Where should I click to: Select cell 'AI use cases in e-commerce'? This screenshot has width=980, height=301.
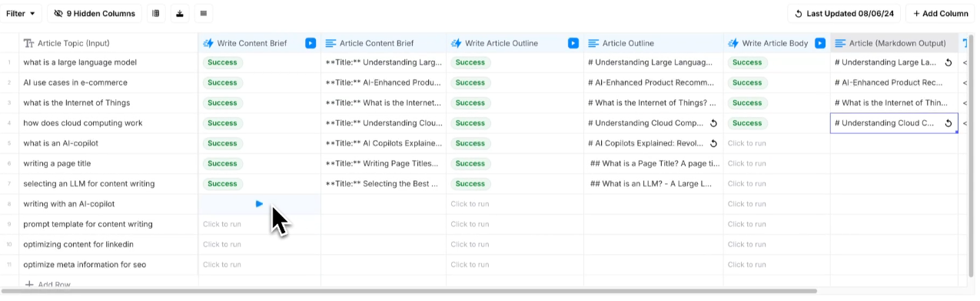point(108,82)
